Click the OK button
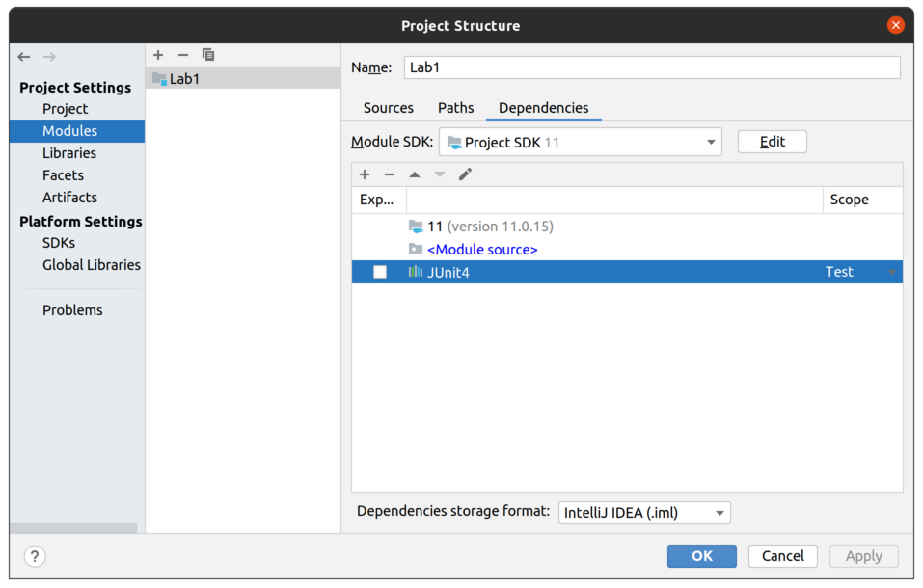This screenshot has height=588, width=923. coord(701,556)
